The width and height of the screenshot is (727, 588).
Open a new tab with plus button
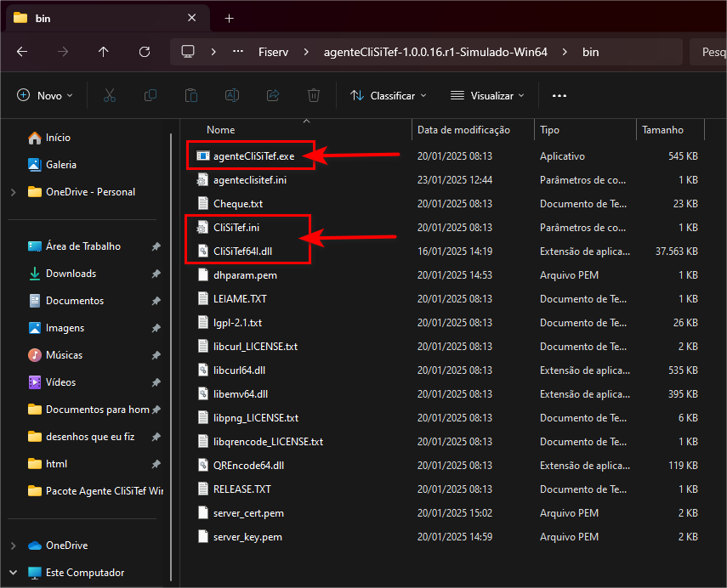pyautogui.click(x=229, y=18)
